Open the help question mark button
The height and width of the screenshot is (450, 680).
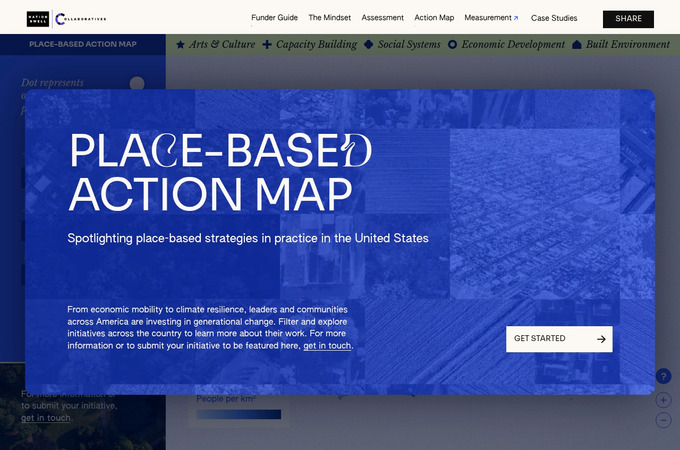663,376
